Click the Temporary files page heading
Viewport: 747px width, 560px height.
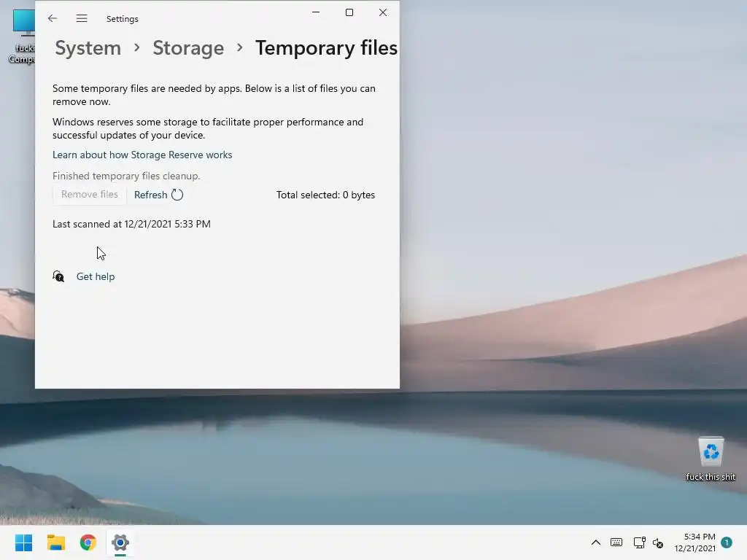(x=327, y=48)
